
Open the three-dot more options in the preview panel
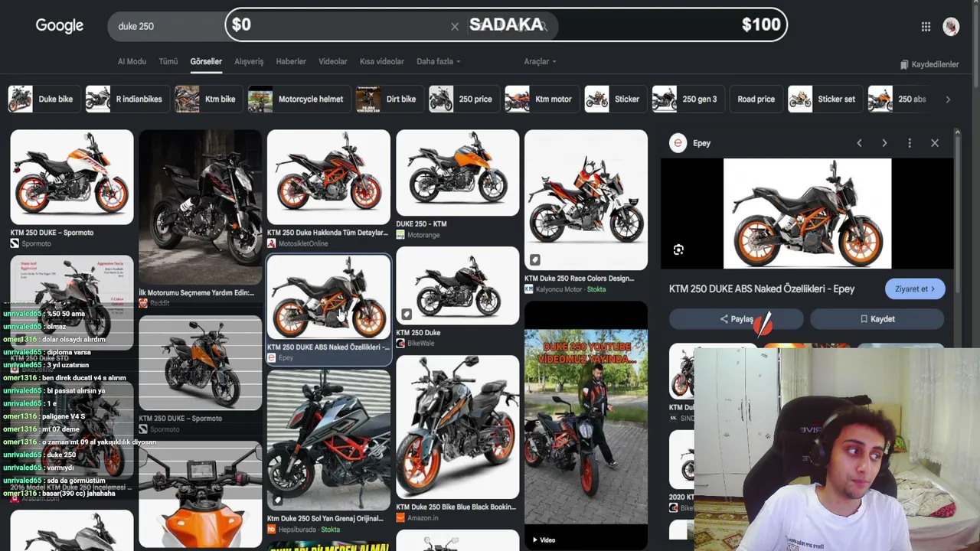pyautogui.click(x=910, y=143)
